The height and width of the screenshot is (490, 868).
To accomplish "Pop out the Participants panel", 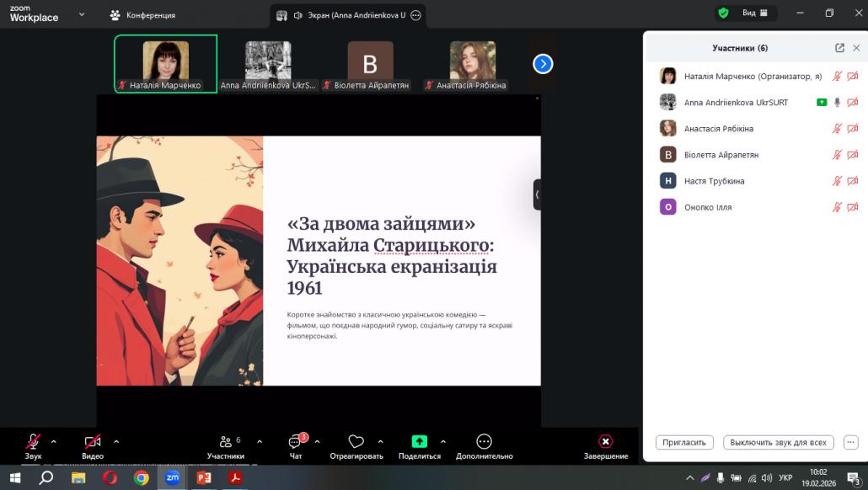I will [x=839, y=48].
